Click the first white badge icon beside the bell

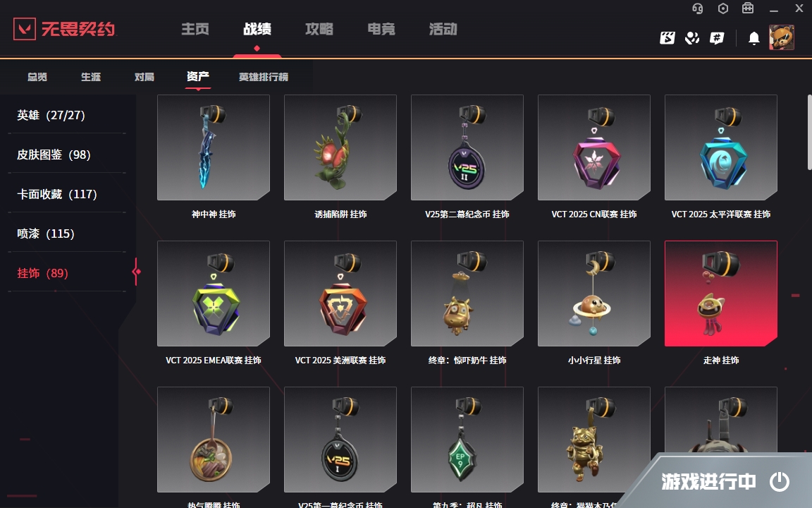tap(667, 37)
